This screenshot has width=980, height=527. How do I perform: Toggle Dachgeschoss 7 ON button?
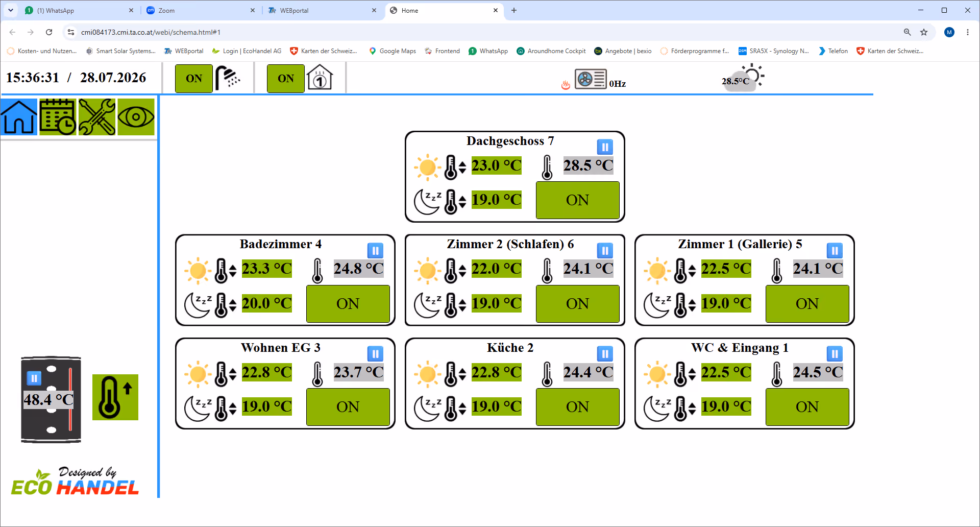coord(578,200)
